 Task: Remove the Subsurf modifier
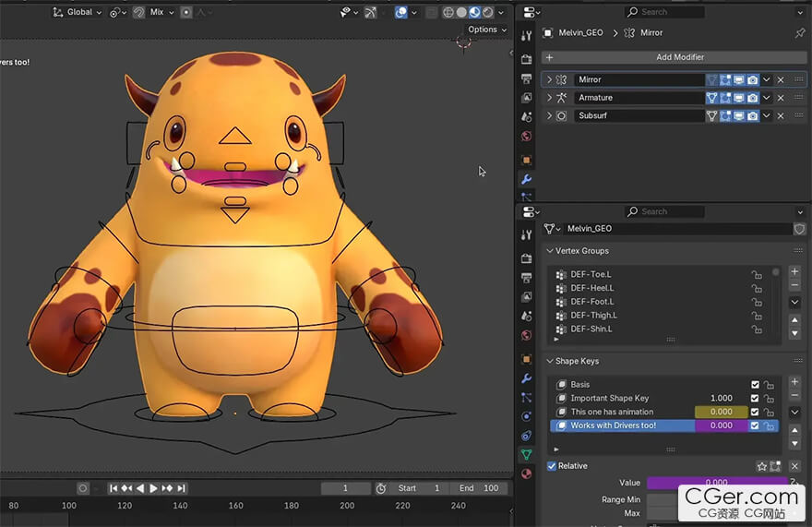(x=781, y=115)
